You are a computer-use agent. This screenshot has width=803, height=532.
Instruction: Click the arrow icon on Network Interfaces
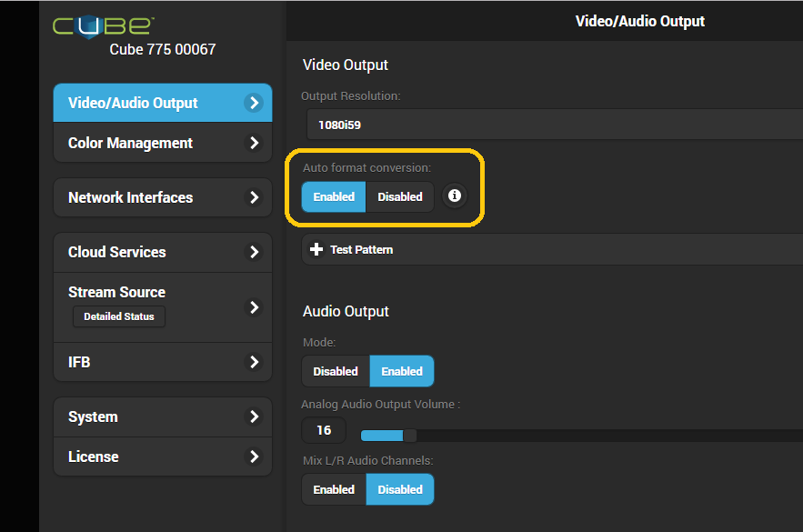pyautogui.click(x=254, y=197)
